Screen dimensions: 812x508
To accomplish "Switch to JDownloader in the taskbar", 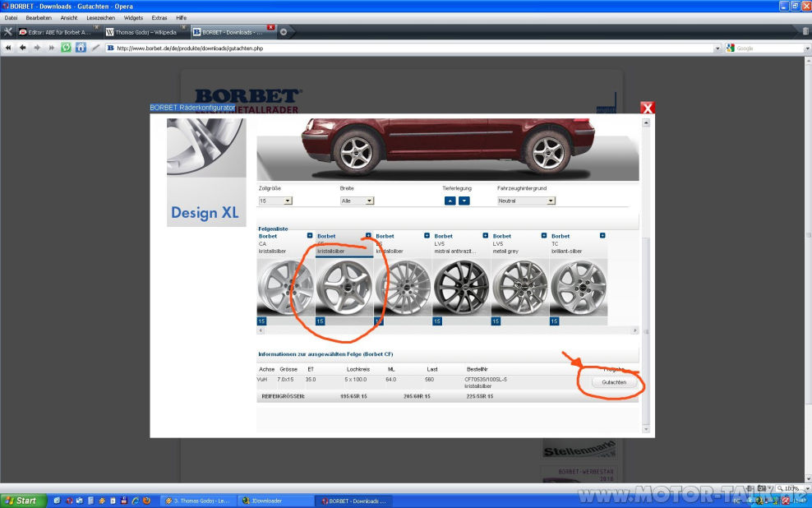I will point(275,501).
